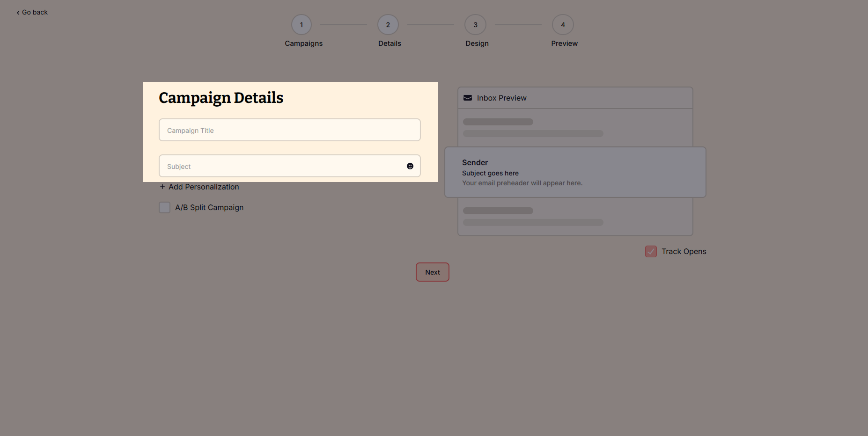The image size is (868, 436).
Task: Go back to the previous page
Action: pos(35,12)
